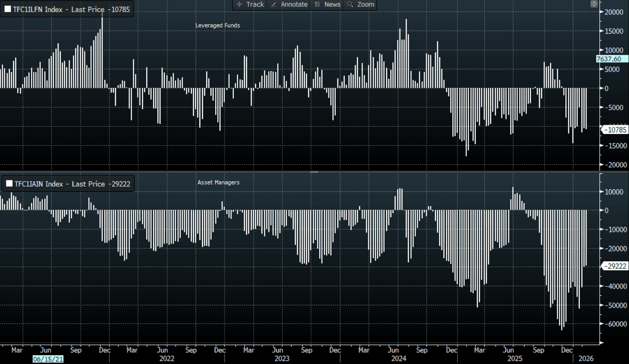Click the Leveraged Funds annotation text

point(217,25)
